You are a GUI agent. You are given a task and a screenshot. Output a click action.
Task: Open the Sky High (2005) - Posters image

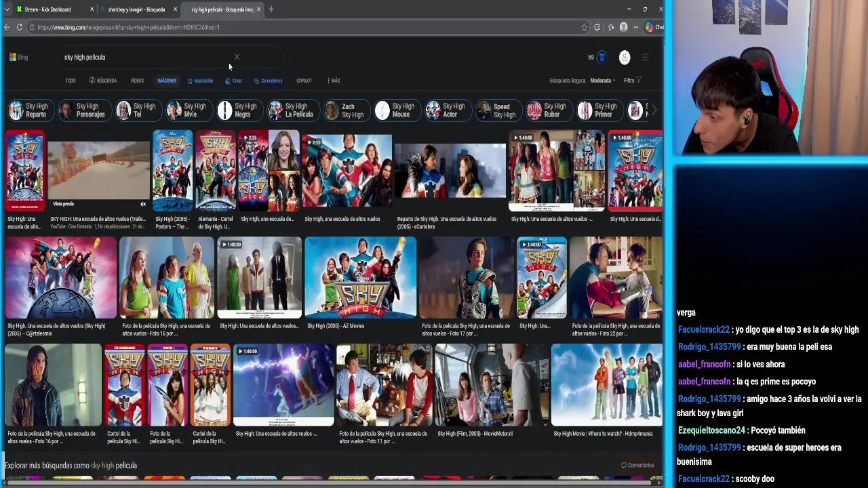pyautogui.click(x=172, y=171)
